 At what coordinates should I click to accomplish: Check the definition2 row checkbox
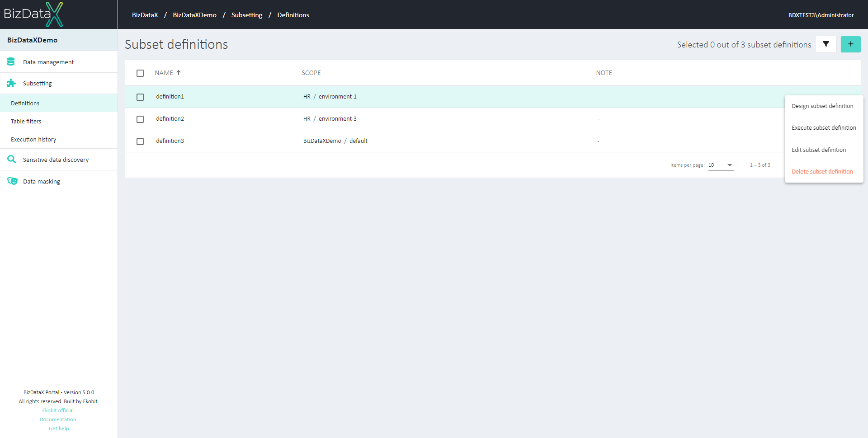(x=140, y=119)
